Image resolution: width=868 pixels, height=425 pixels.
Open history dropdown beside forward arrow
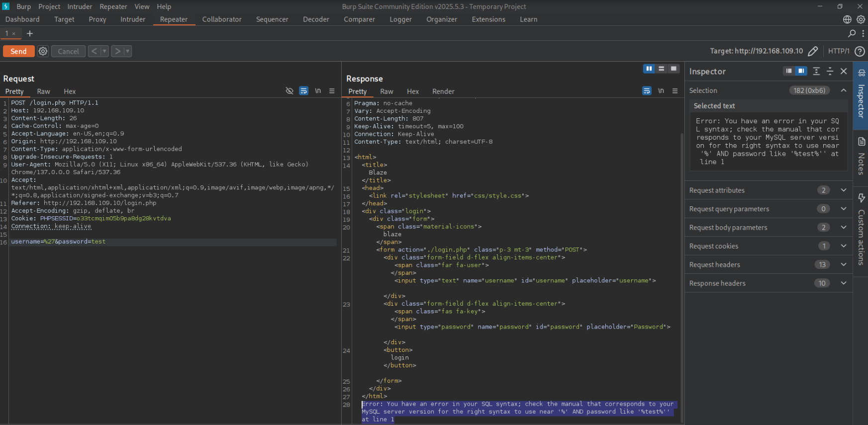point(128,51)
